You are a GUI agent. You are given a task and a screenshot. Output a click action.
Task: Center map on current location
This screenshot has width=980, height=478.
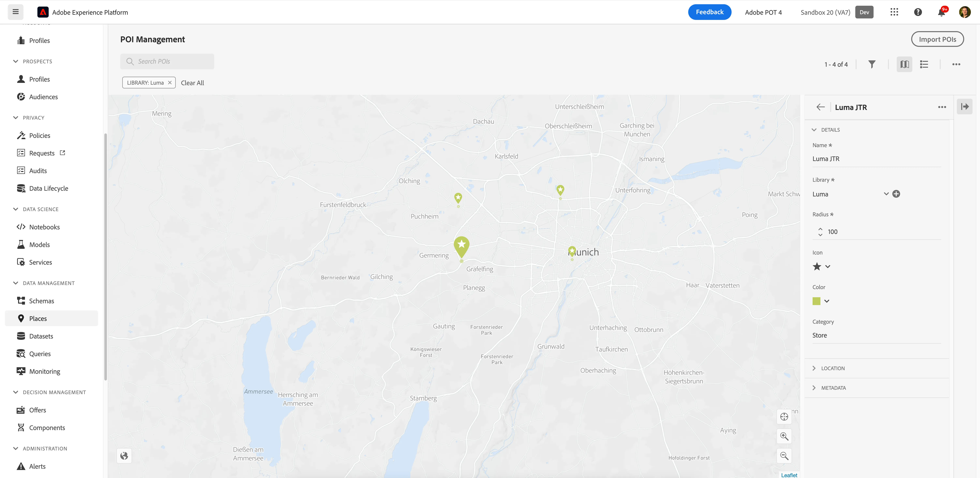point(784,417)
